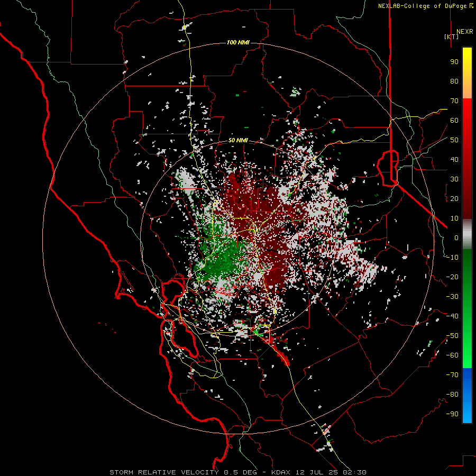This screenshot has width=476, height=476.
Task: Click the [KT] units label
Action: (x=452, y=36)
